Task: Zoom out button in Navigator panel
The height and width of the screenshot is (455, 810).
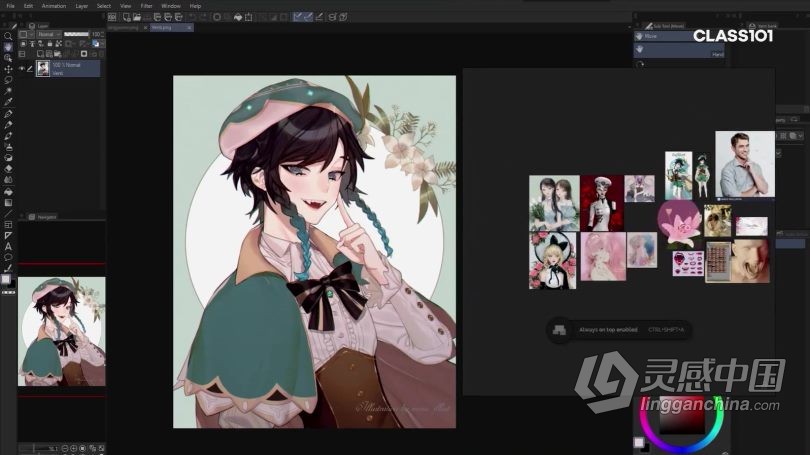Action: coord(65,448)
